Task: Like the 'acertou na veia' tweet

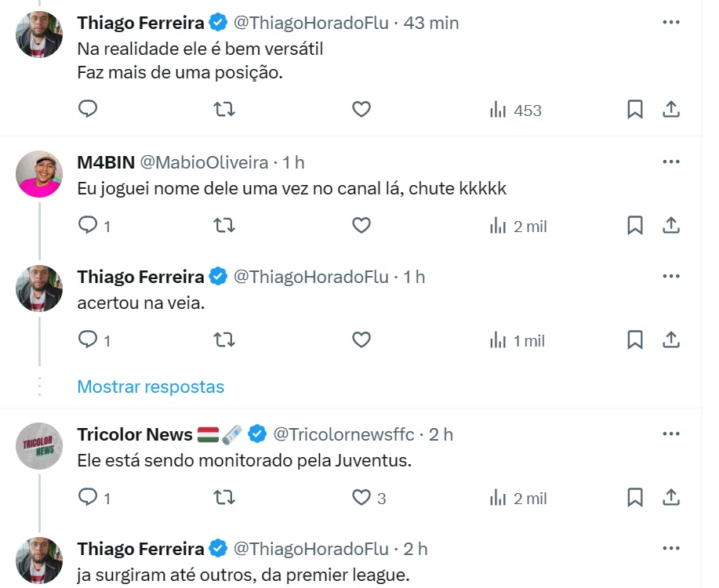Action: 361,340
